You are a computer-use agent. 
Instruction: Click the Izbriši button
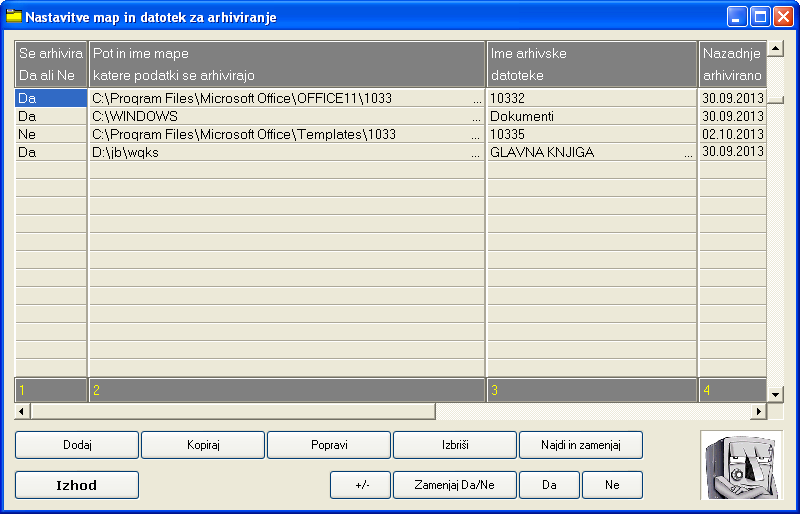point(455,444)
